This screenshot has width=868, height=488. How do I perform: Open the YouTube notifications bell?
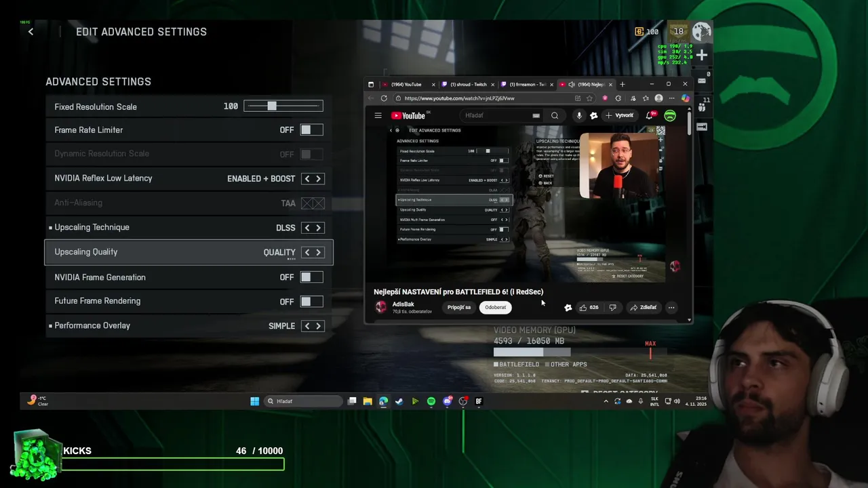pos(650,116)
